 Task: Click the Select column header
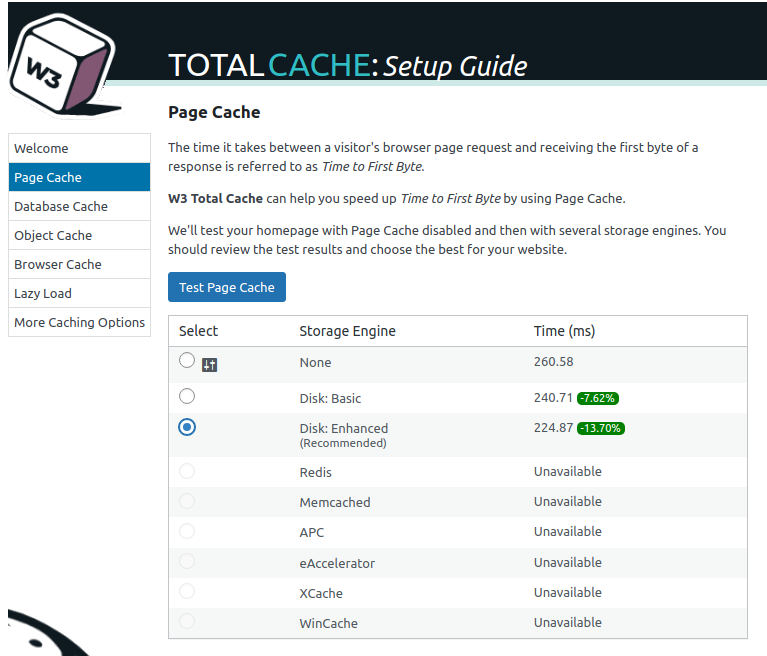pyautogui.click(x=198, y=331)
